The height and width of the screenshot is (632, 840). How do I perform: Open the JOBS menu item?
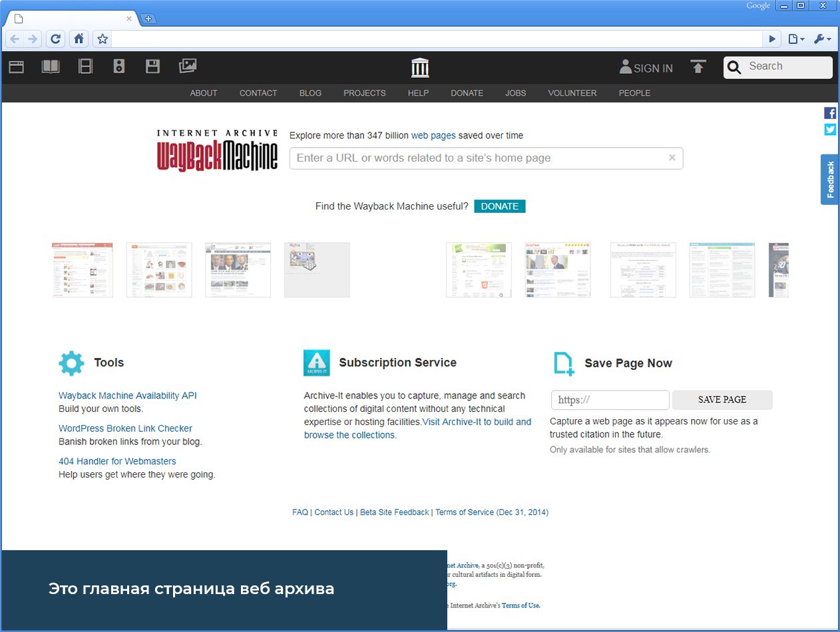(x=516, y=93)
